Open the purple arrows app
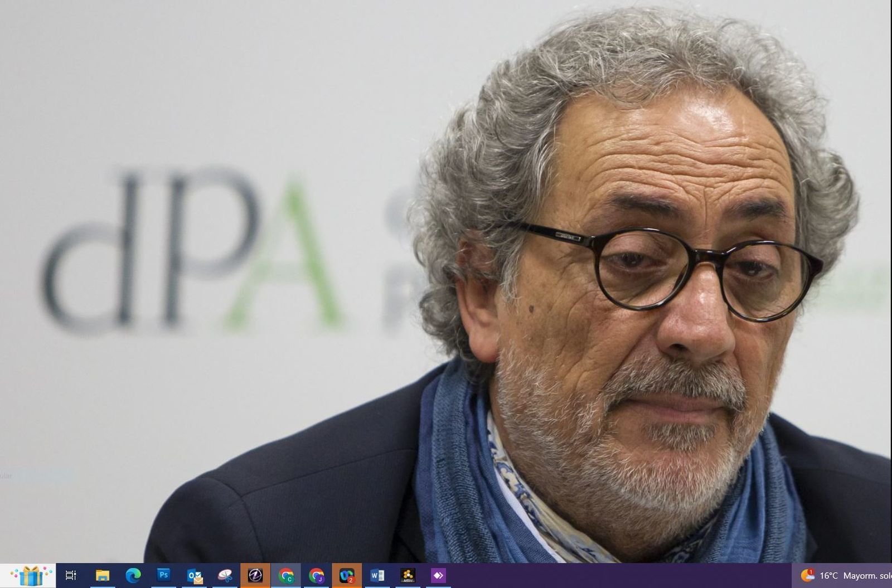Viewport: 892px width, 588px height. point(438,575)
